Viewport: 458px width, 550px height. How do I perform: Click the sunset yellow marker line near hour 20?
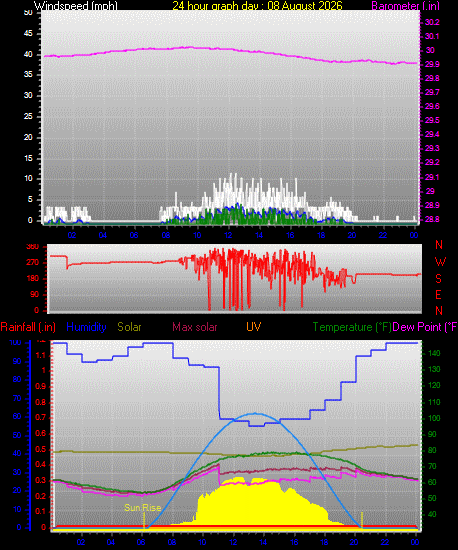[x=362, y=519]
